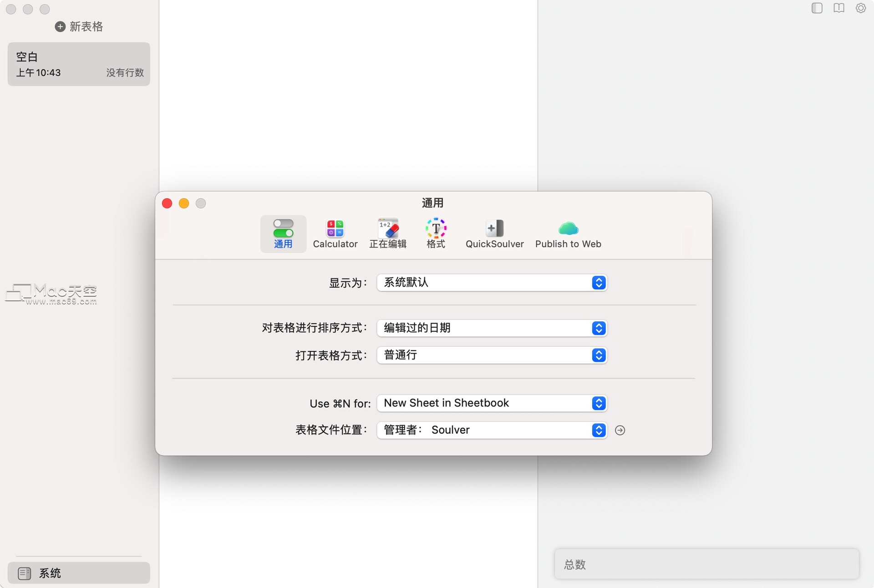Expand the 显示为 appearance dropdown

492,283
